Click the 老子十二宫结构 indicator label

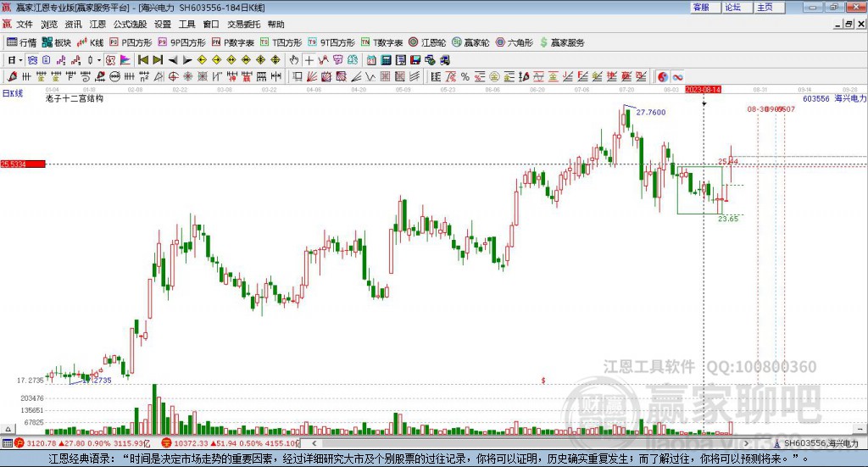(x=75, y=98)
